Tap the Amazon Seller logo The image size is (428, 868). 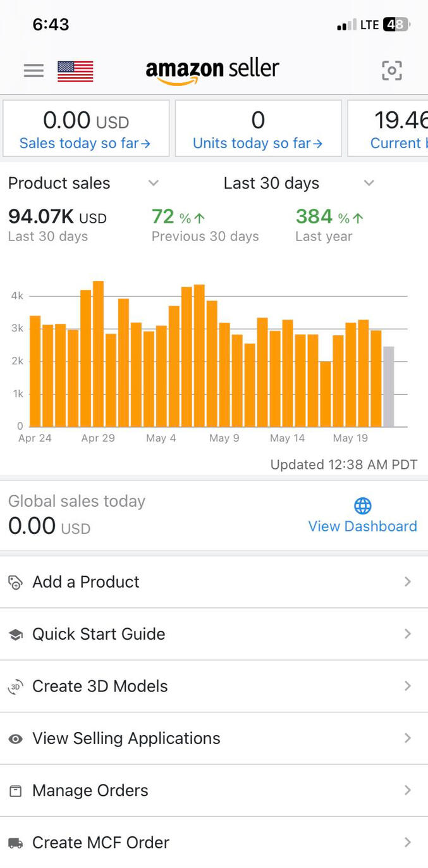pos(212,71)
